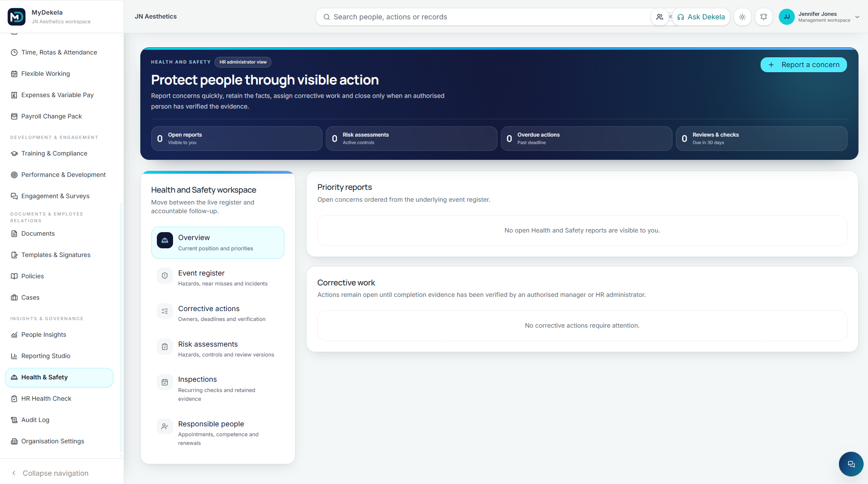Click the Inspections calendar icon
The width and height of the screenshot is (868, 484).
[165, 382]
